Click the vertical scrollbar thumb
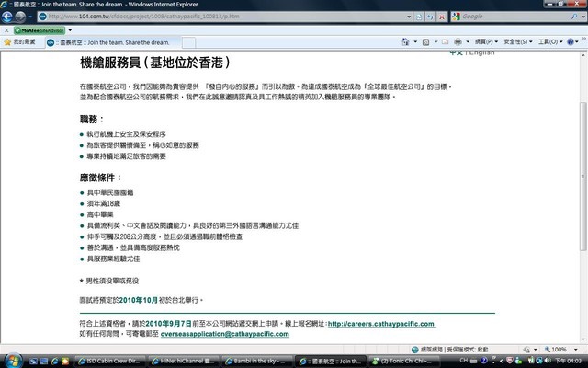 coord(583,177)
